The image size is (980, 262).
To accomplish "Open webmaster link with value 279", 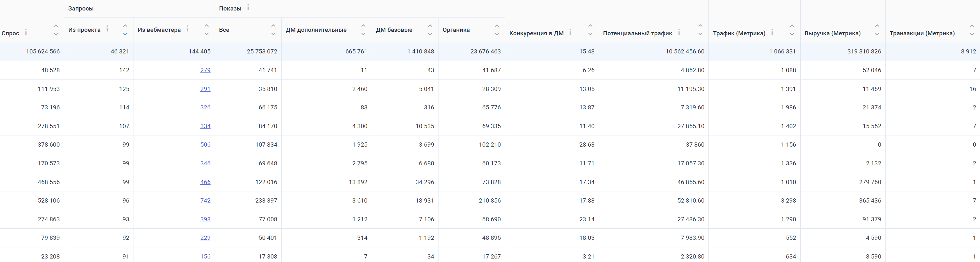I will [205, 70].
